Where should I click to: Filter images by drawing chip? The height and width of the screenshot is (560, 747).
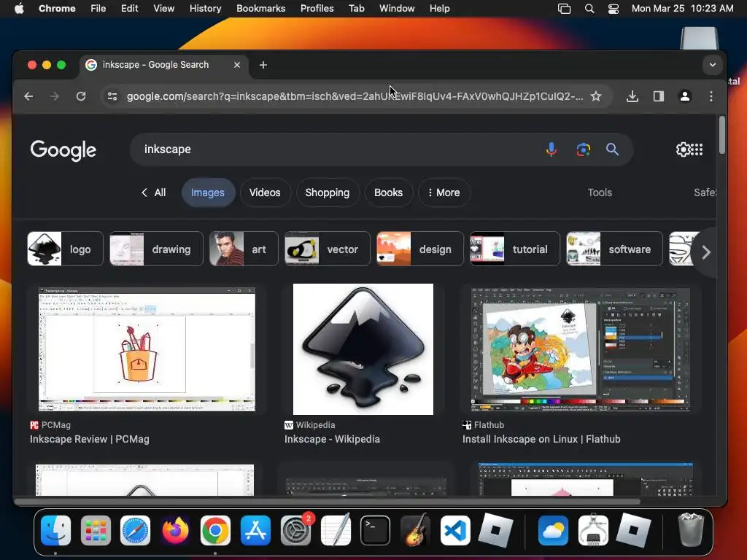coord(156,249)
